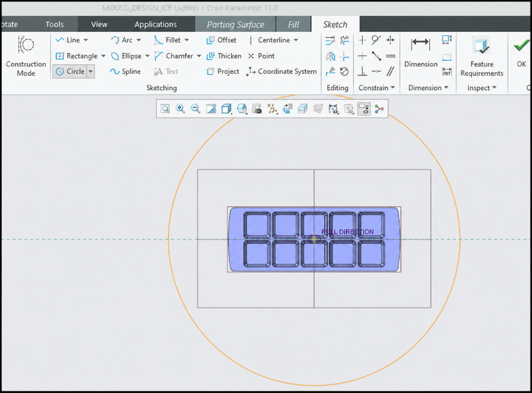532x393 pixels.
Task: Open the Tools ribbon tab
Action: pyautogui.click(x=55, y=25)
